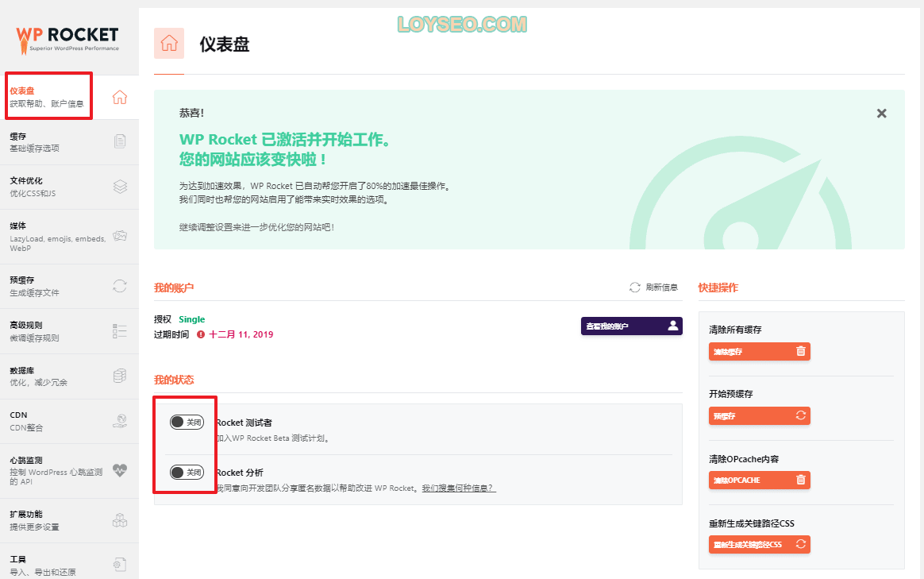The width and height of the screenshot is (924, 579).
Task: Click the database icon in 数据库 row
Action: [x=120, y=376]
